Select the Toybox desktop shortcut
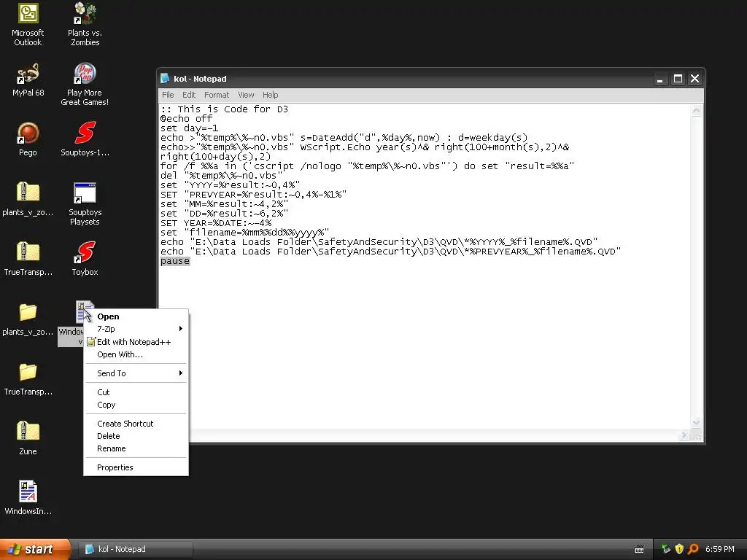 point(85,259)
